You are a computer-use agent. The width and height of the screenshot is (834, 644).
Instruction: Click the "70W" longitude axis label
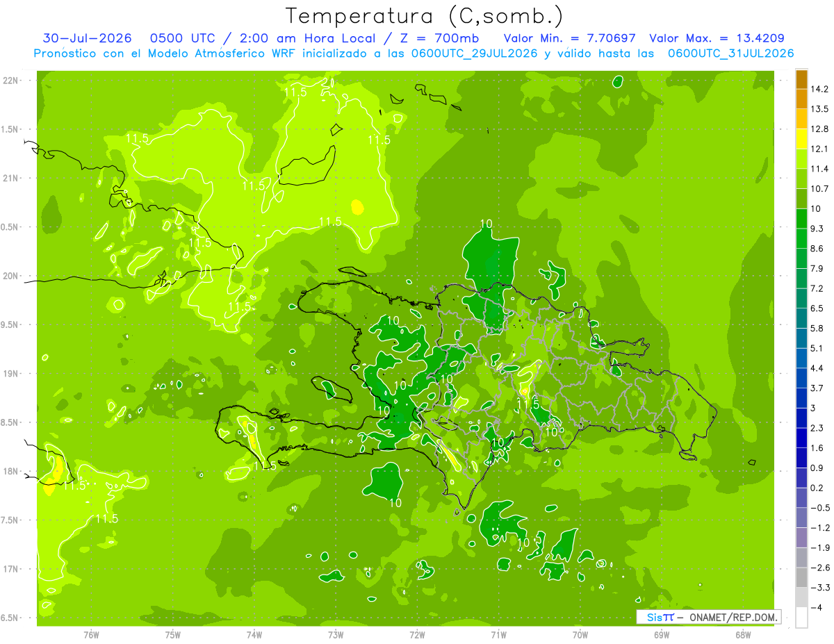pyautogui.click(x=580, y=635)
